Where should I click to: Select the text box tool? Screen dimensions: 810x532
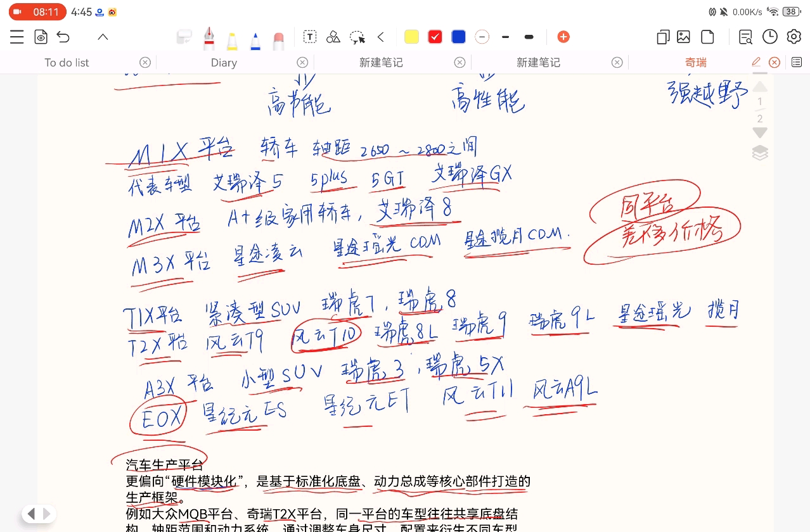point(309,37)
